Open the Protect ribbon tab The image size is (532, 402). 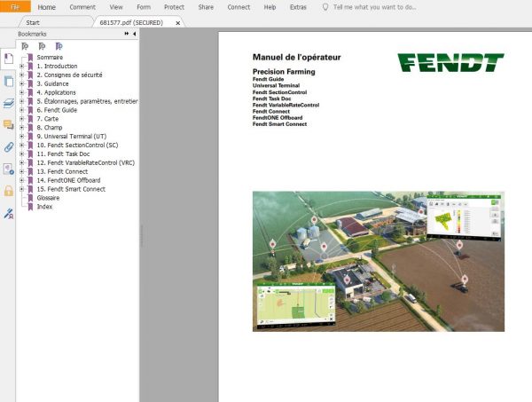[174, 7]
